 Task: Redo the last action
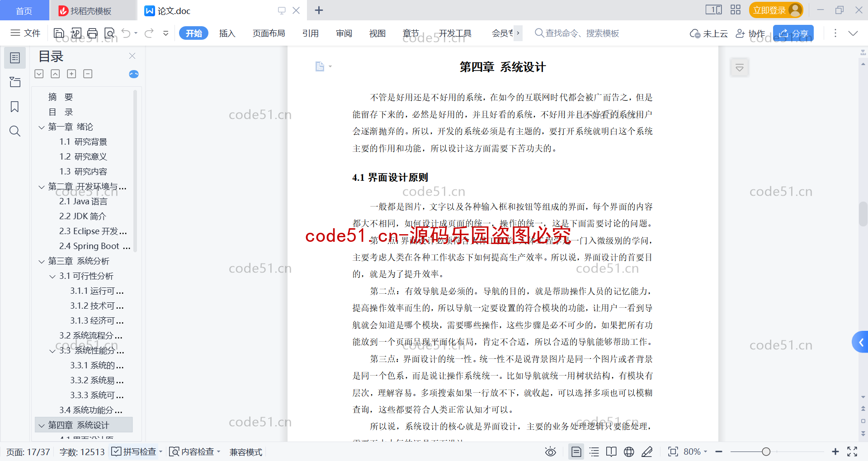click(x=149, y=33)
